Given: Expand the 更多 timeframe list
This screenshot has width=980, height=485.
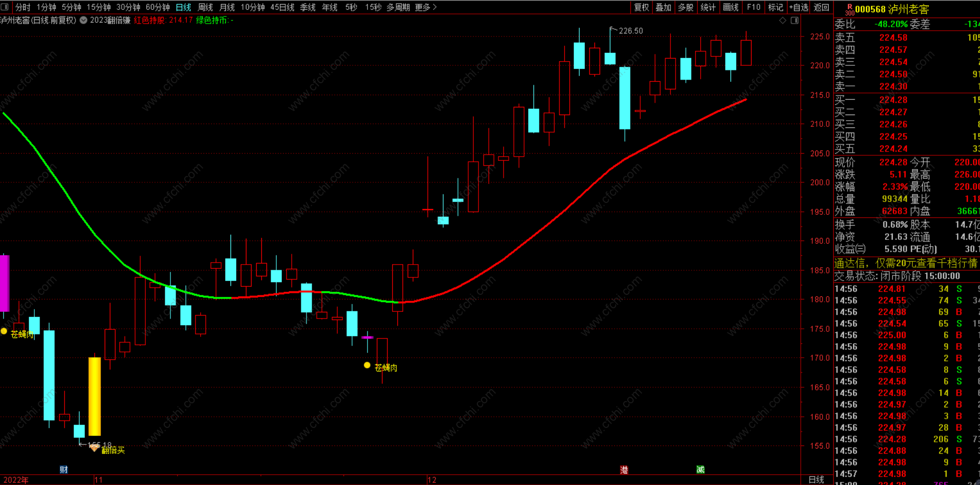Looking at the screenshot, I should pos(425,7).
